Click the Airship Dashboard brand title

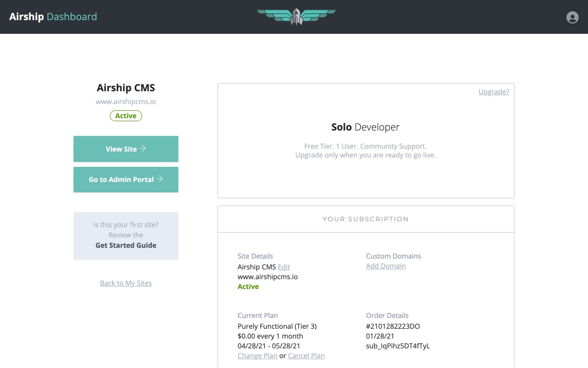tap(53, 17)
